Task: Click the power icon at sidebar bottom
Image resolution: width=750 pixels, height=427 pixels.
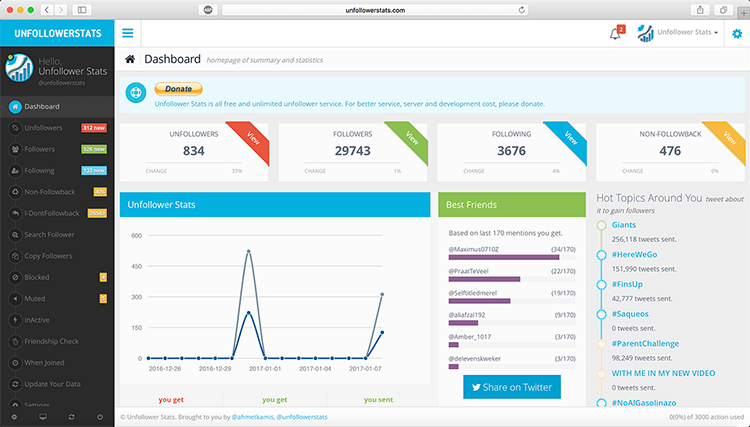Action: tap(100, 416)
